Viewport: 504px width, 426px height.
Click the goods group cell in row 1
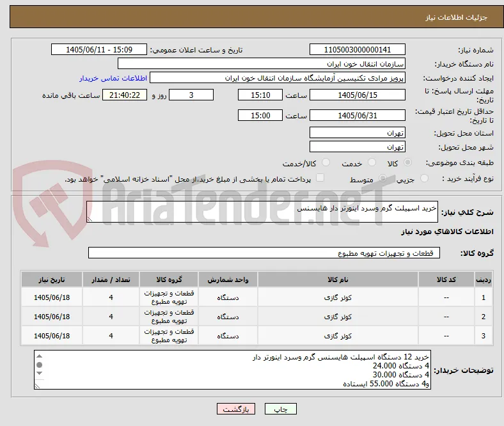(x=169, y=297)
